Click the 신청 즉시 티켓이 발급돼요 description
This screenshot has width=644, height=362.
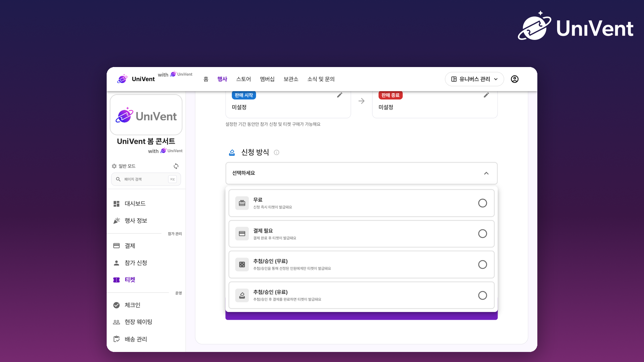(x=272, y=207)
